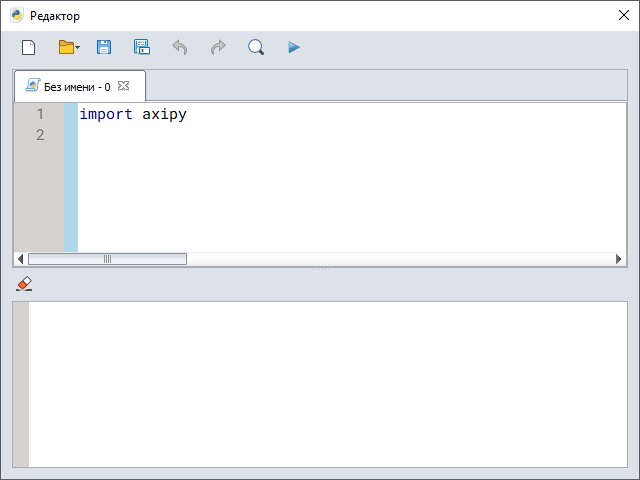Undo the last edit with the left arrow

point(180,47)
